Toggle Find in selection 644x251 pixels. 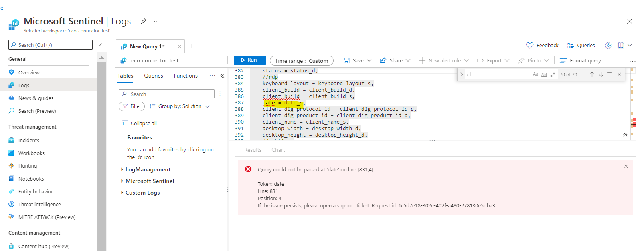pos(610,74)
